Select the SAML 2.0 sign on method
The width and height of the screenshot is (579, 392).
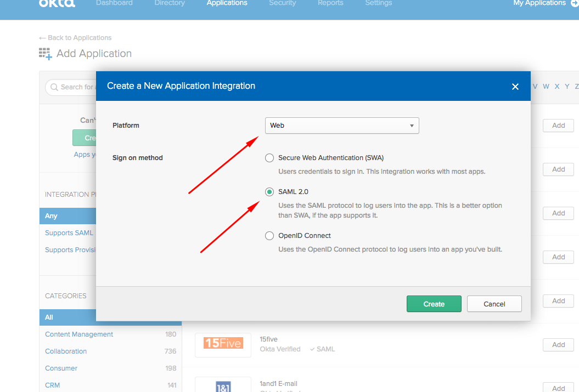tap(269, 191)
